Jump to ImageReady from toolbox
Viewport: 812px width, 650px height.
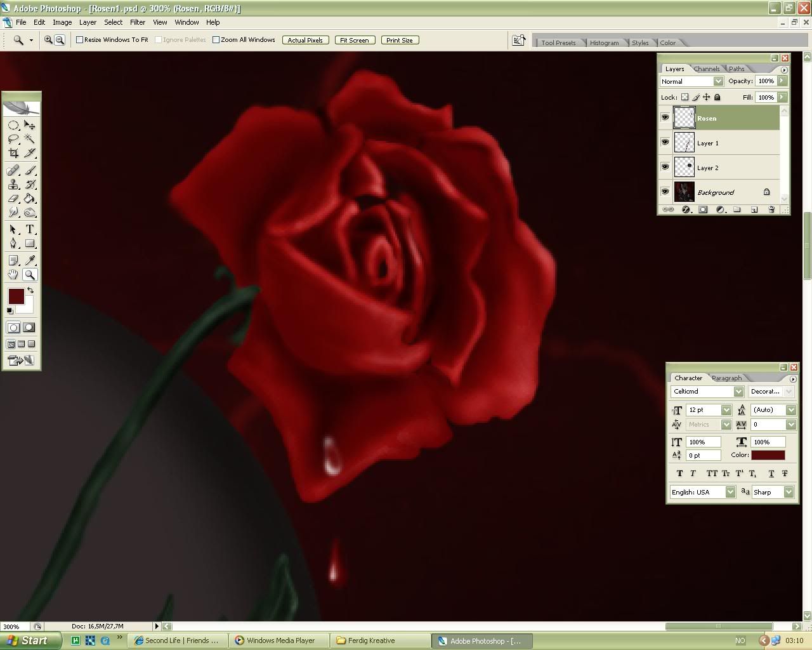pyautogui.click(x=21, y=361)
